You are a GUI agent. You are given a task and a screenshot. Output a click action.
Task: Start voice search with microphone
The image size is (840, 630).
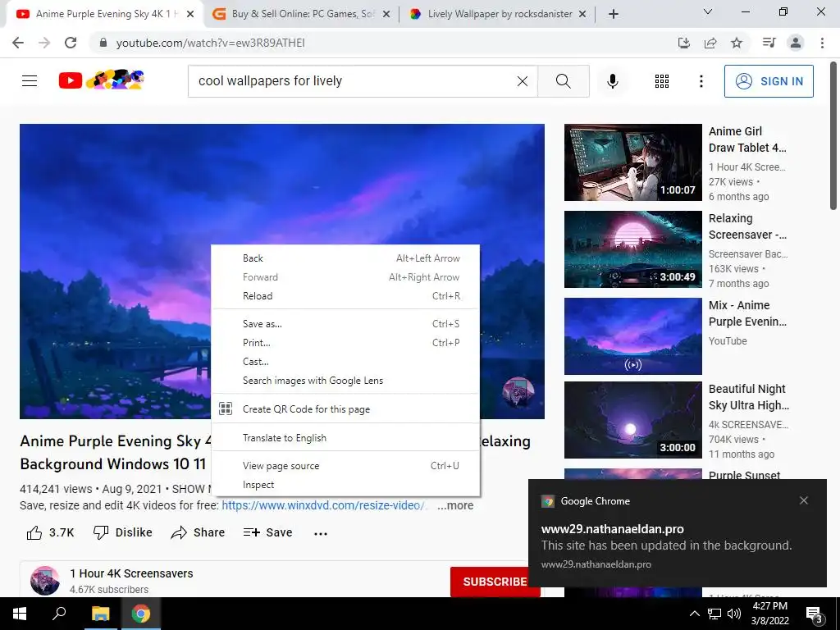point(612,81)
